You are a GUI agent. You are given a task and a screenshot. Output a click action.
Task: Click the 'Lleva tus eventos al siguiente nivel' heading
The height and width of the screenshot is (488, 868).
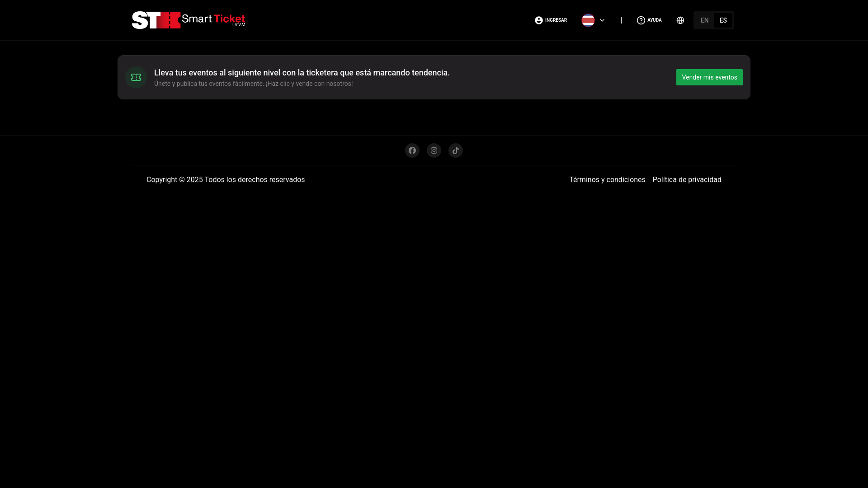pos(302,73)
